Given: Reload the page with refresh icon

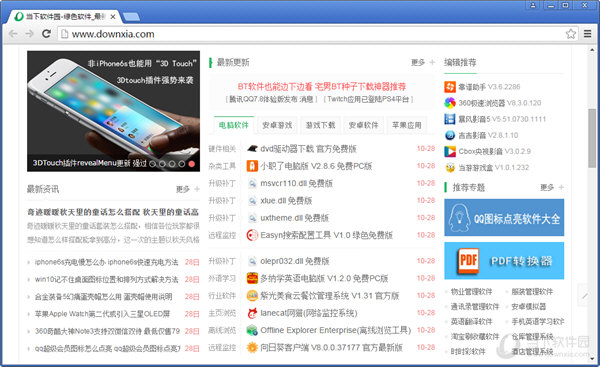Looking at the screenshot, I should pos(46,34).
